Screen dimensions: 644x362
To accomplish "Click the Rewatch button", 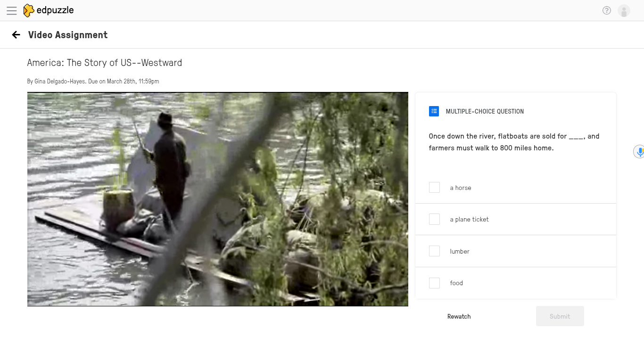I will point(459,316).
